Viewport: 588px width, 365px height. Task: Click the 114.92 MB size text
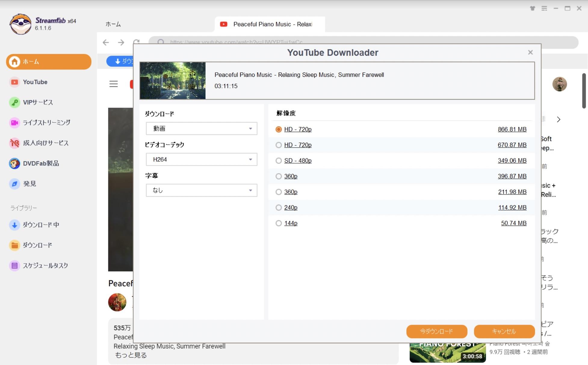tap(512, 207)
